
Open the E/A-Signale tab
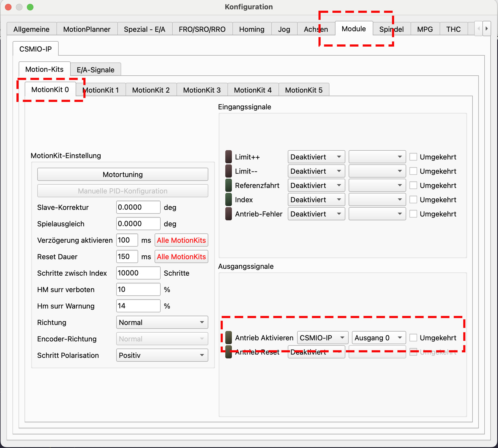coord(95,70)
